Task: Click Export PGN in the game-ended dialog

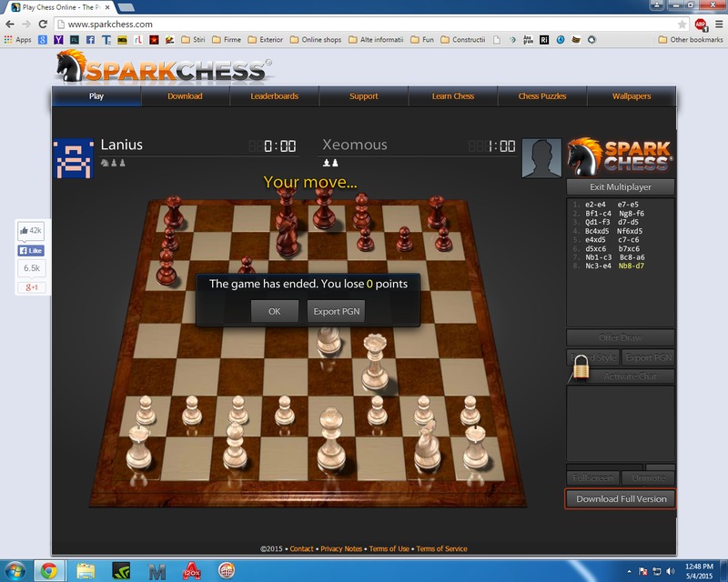Action: [x=336, y=311]
